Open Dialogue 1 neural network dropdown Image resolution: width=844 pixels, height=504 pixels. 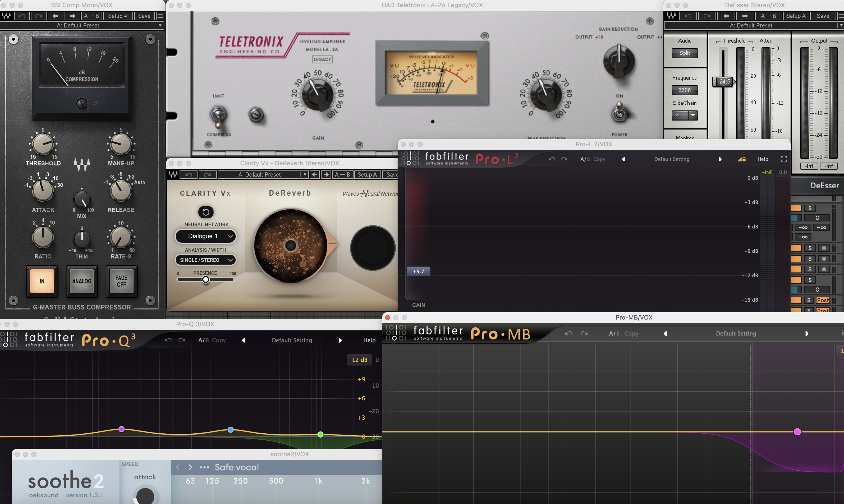206,236
